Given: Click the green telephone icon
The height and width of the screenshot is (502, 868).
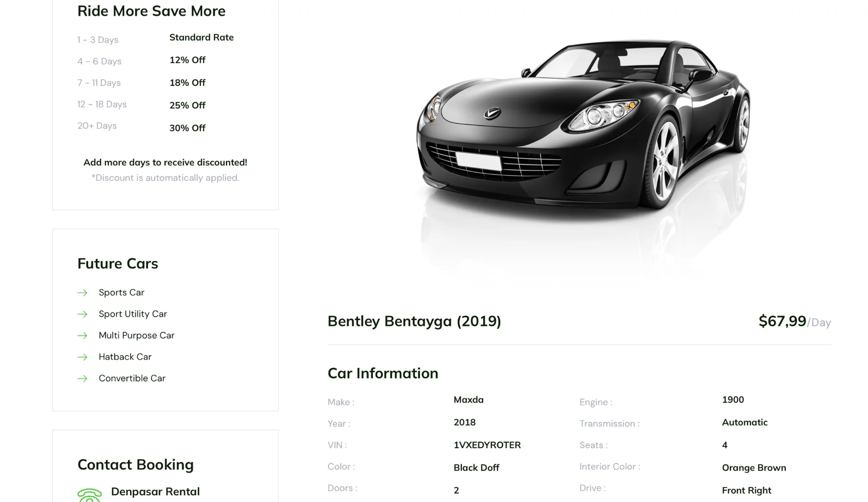Looking at the screenshot, I should pyautogui.click(x=90, y=495).
